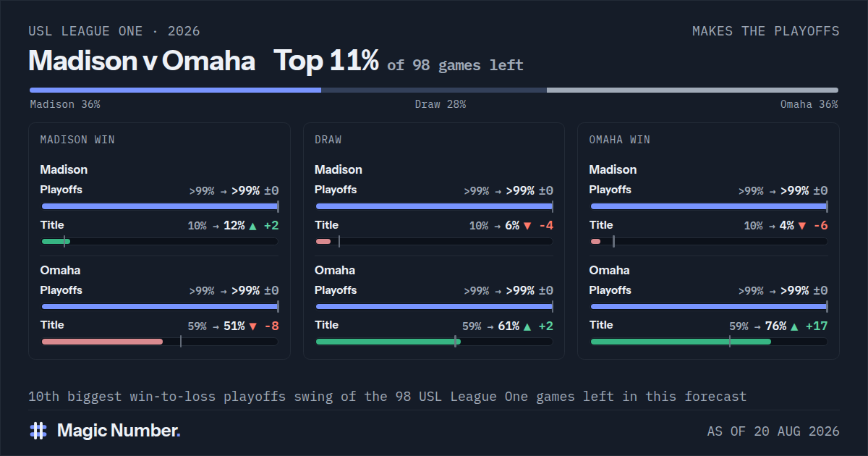Click the Madison 36% segment of probability bar
The height and width of the screenshot is (456, 868).
coord(175,90)
